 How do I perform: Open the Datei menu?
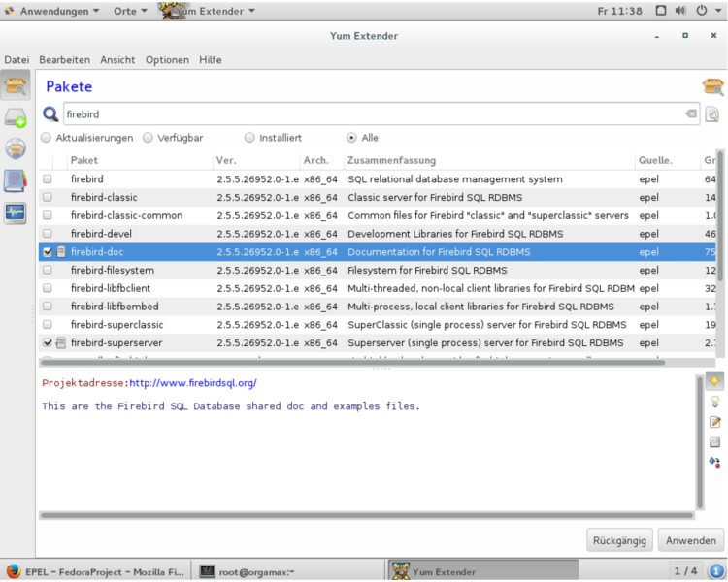click(x=17, y=60)
